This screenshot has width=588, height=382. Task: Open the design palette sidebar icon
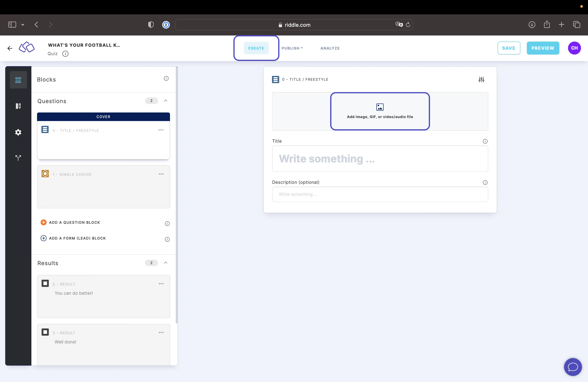[x=18, y=106]
